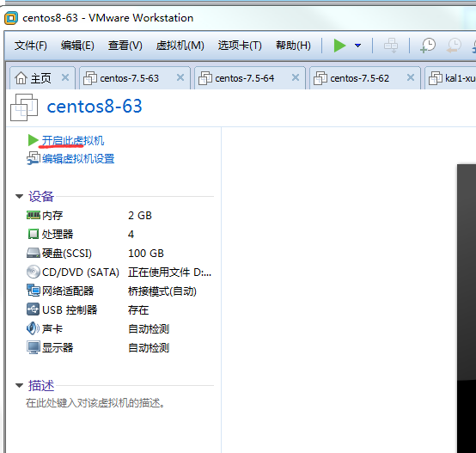
Task: Click the 显示器 display icon
Action: 34,347
